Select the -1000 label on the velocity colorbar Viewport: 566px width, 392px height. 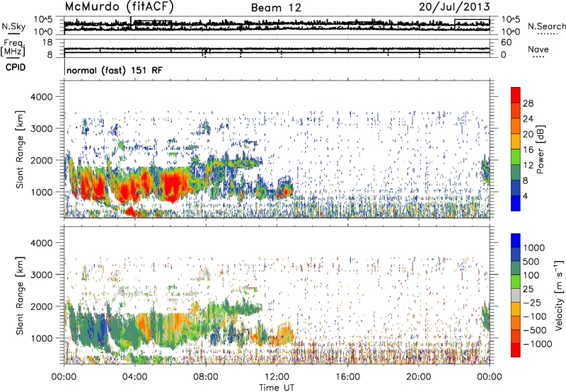click(x=537, y=344)
